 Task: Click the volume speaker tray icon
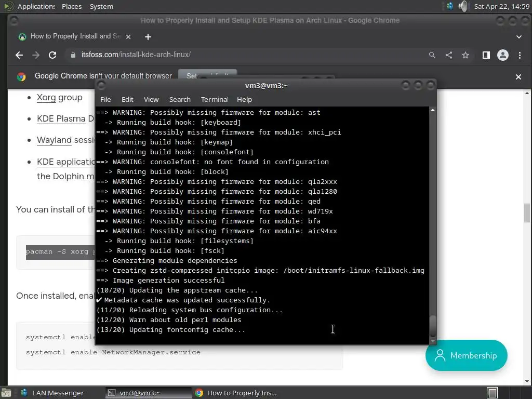point(463,6)
